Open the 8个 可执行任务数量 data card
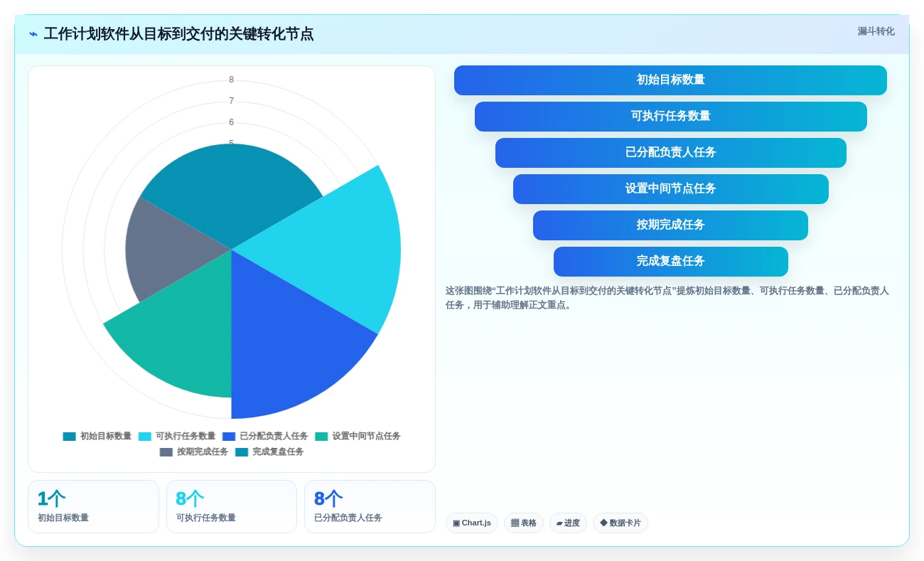The image size is (924, 561). [x=232, y=506]
